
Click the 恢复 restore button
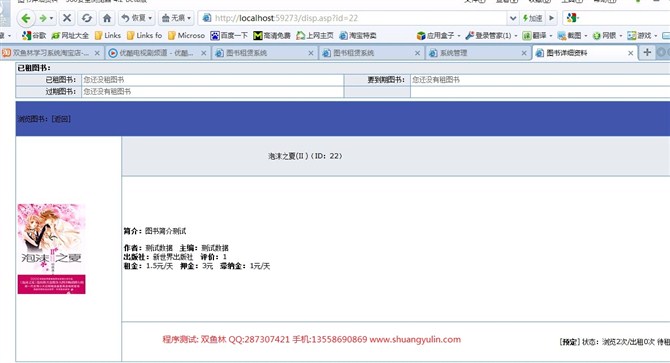pyautogui.click(x=133, y=18)
